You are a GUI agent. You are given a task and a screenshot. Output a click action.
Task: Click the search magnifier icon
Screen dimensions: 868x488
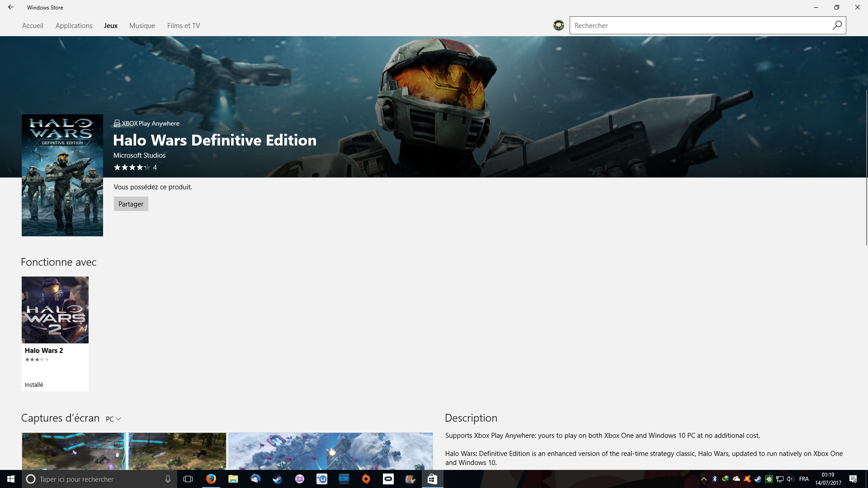(837, 25)
